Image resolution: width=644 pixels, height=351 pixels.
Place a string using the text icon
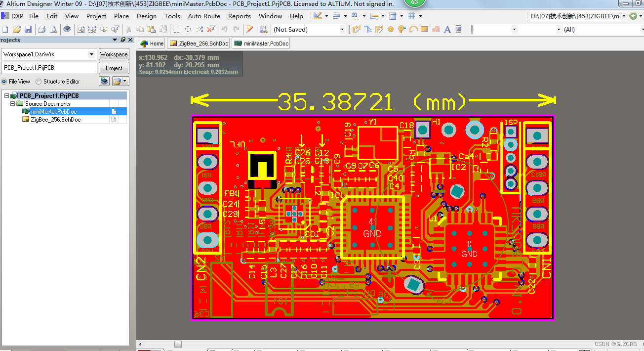point(447,29)
